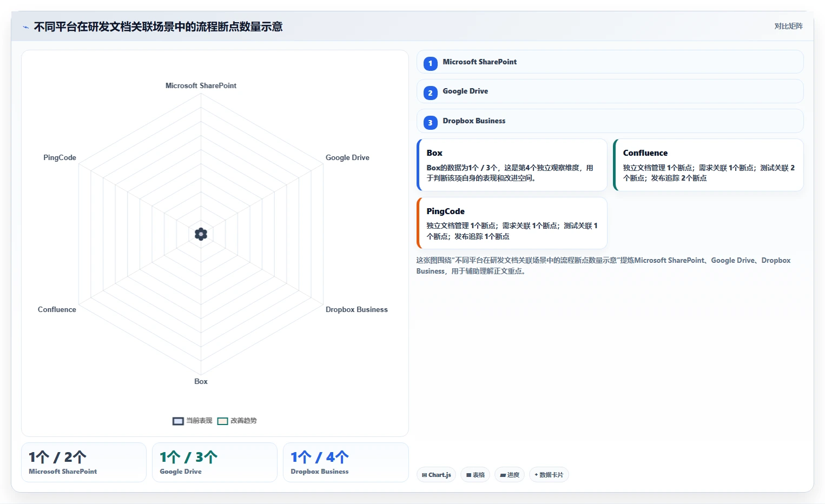This screenshot has width=825, height=504.
Task: Click the Dropbox Business radar axis label
Action: pos(357,309)
